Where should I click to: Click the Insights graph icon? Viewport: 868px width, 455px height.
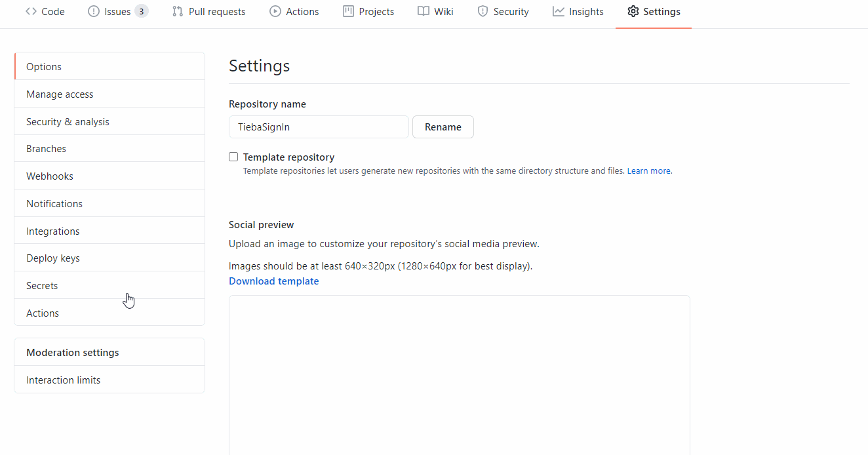point(559,11)
